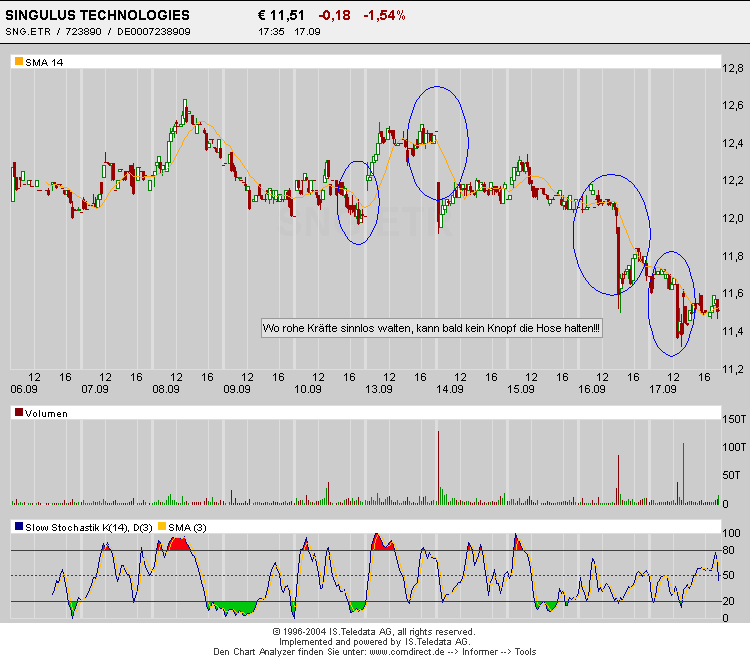Screen dimensions: 750x657
Task: Click the 15.09 date label
Action: pos(521,389)
